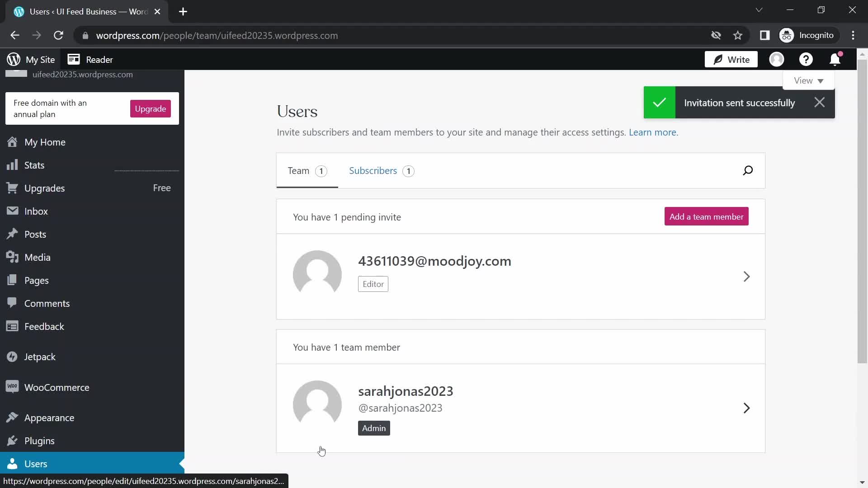Open the Write editor
The image size is (868, 488).
(x=731, y=59)
